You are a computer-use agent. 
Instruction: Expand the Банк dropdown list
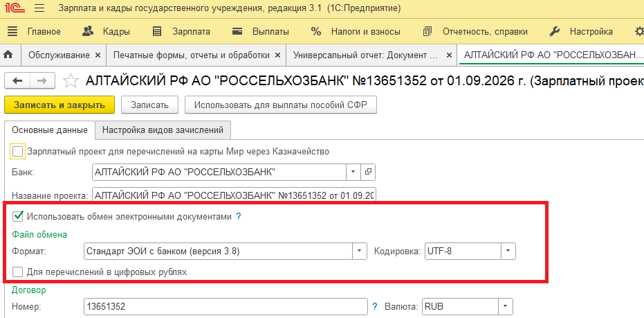pyautogui.click(x=353, y=173)
